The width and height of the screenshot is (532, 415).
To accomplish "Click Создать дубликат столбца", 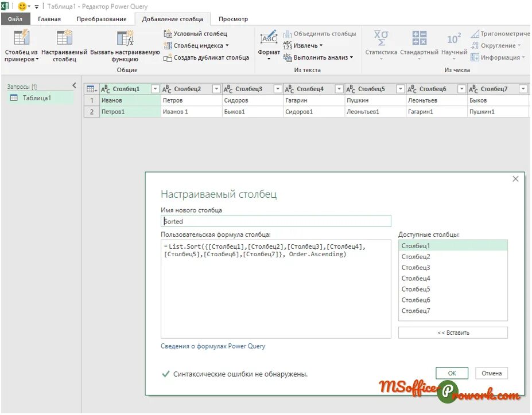I will [x=206, y=57].
